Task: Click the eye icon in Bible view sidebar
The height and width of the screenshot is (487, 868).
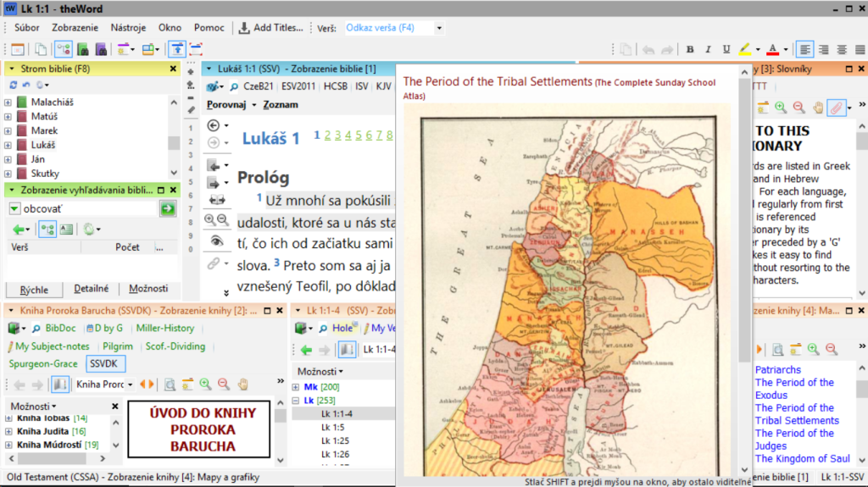Action: (x=217, y=241)
